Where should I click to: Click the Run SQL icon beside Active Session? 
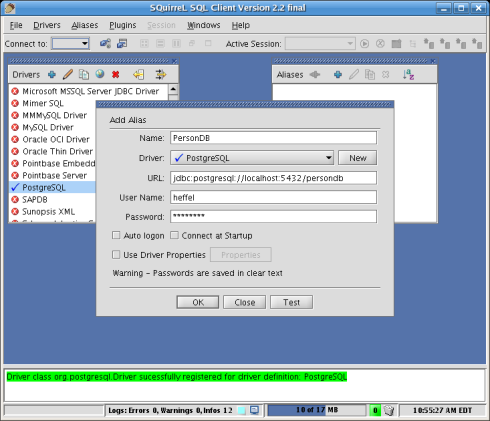(x=364, y=44)
